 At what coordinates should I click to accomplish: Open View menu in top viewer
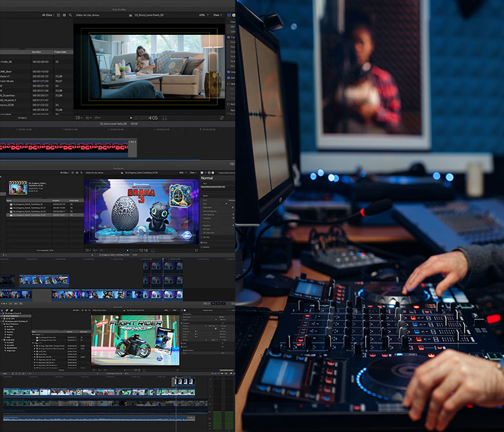click(x=217, y=15)
